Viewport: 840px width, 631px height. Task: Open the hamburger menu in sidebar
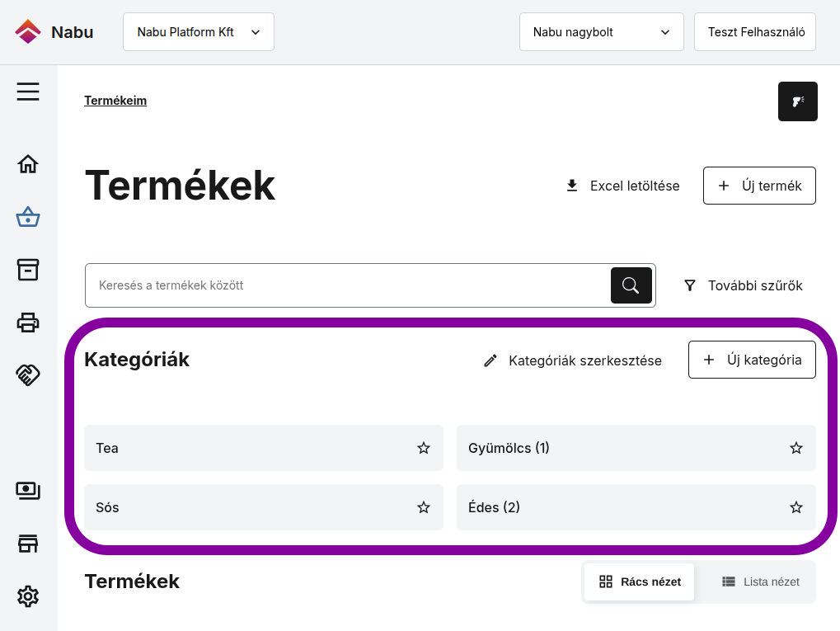(28, 92)
